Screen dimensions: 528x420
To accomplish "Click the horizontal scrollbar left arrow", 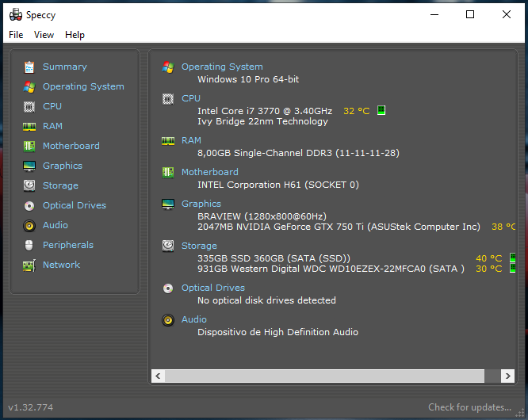I will (x=158, y=376).
